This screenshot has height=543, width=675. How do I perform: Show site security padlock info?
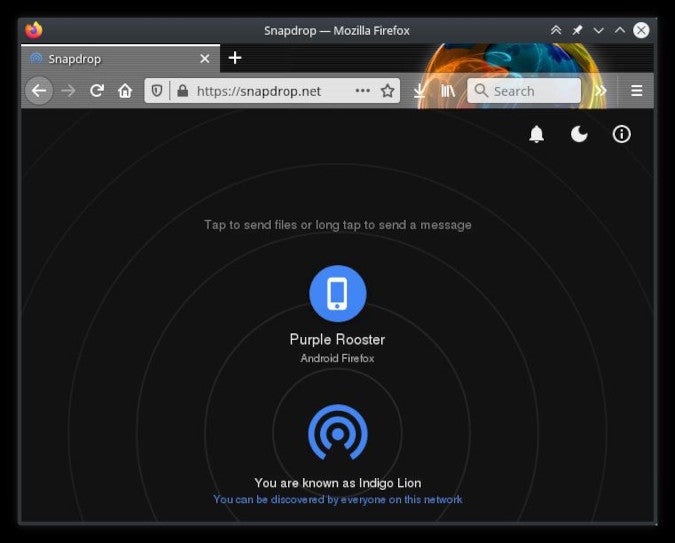182,91
